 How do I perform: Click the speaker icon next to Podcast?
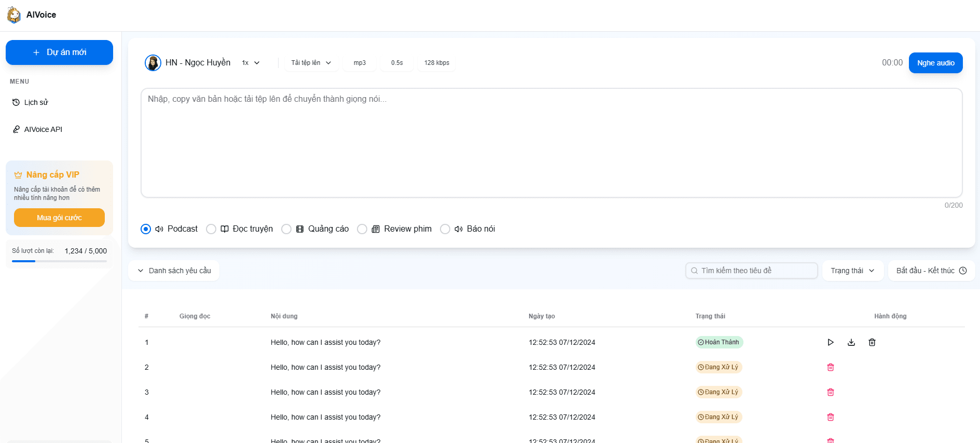159,229
